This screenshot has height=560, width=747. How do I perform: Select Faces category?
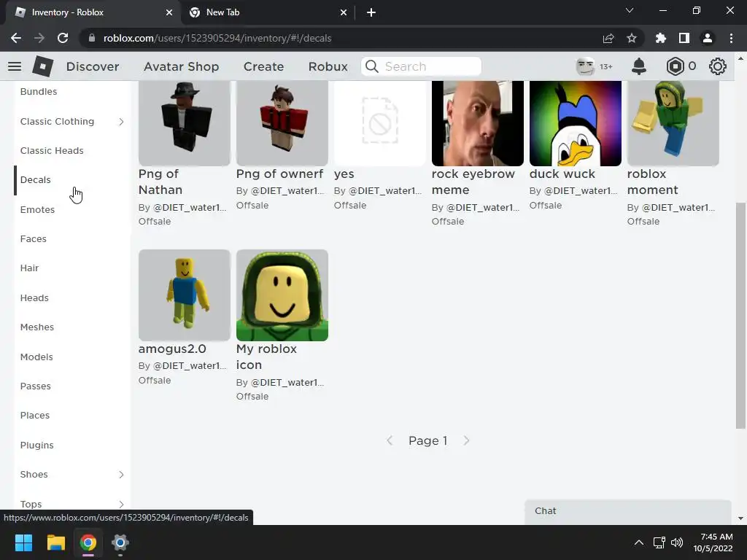[34, 238]
